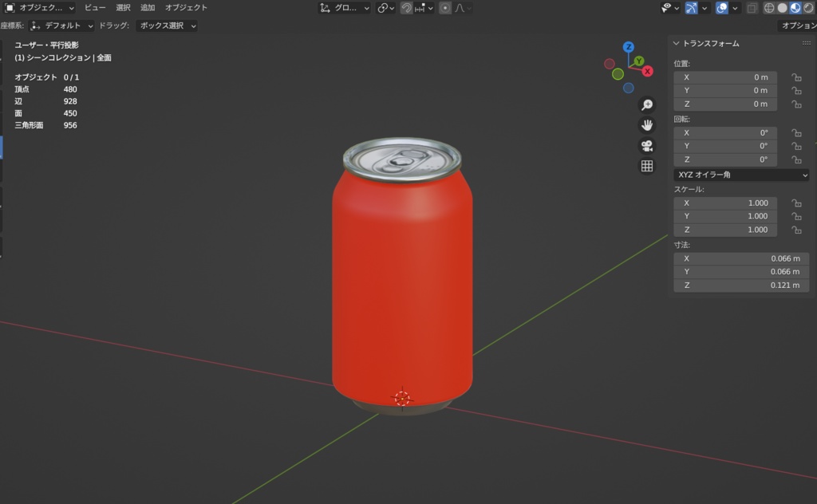Click the blue Z axis gizmo

tap(629, 47)
